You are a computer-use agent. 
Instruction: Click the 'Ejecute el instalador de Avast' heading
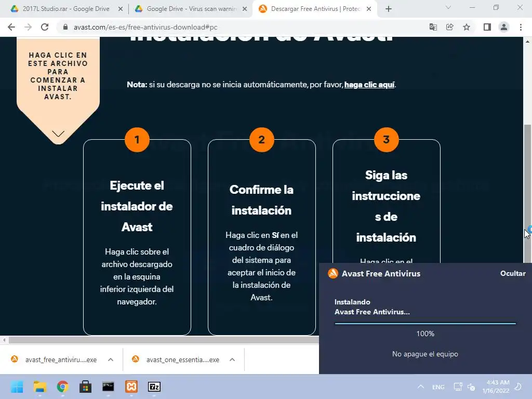click(137, 206)
